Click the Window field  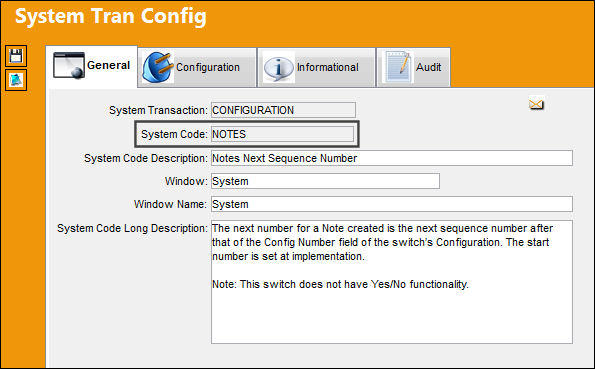325,181
